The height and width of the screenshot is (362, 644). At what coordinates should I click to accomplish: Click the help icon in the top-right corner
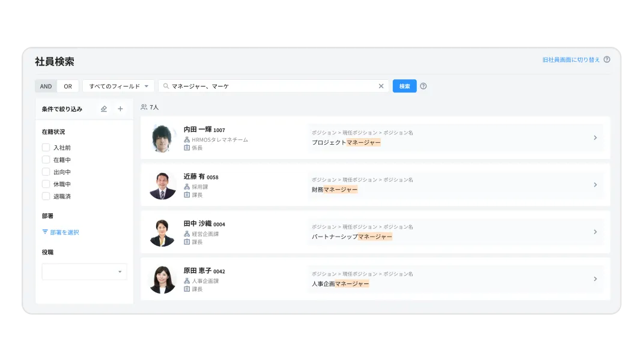tap(607, 59)
